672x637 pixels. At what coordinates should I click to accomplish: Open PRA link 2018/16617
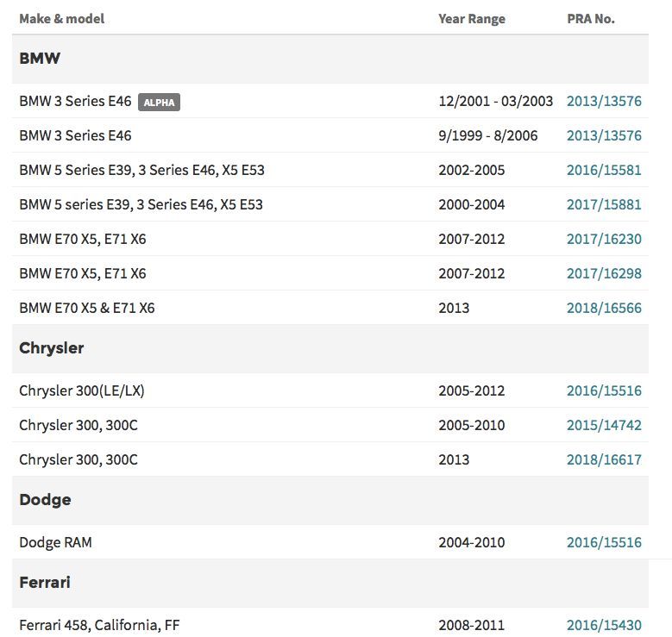click(604, 459)
